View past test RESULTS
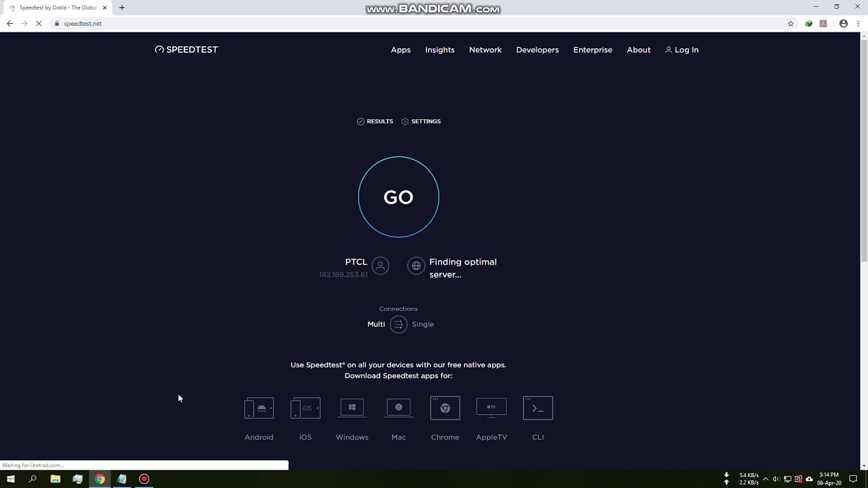Screen dimensions: 868x488 [x=375, y=121]
